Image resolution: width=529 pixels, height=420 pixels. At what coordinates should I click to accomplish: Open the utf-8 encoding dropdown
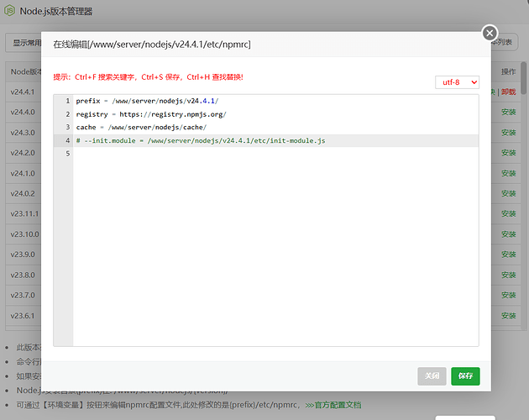pos(457,82)
